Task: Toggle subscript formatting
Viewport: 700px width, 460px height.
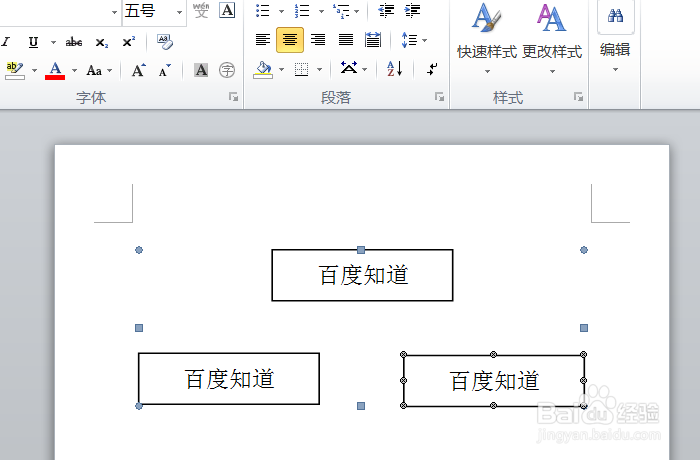Action: (x=101, y=42)
